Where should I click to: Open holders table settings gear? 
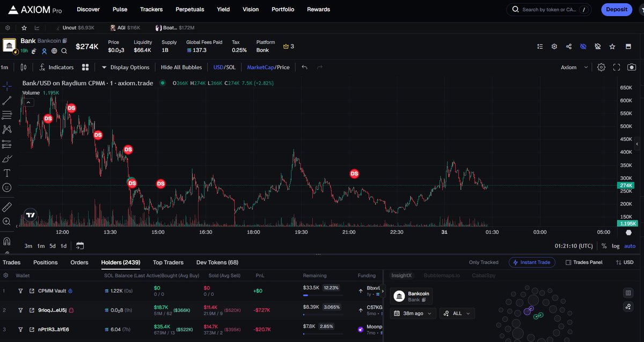click(x=6, y=276)
